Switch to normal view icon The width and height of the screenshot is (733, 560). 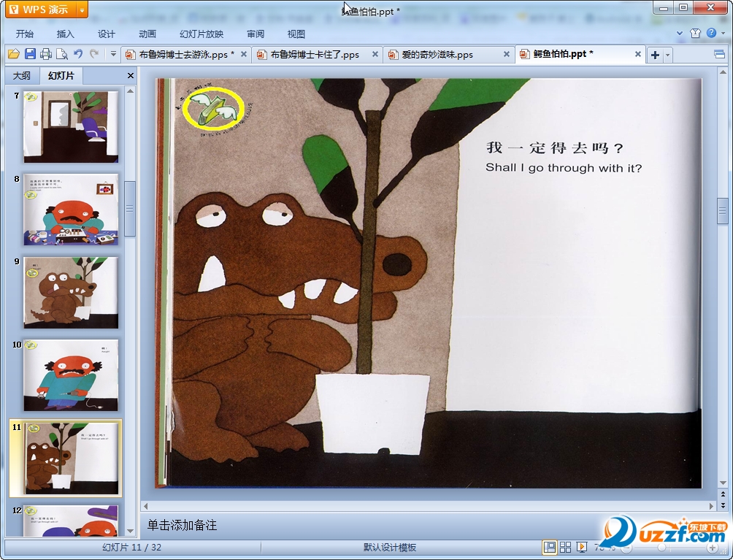(549, 547)
